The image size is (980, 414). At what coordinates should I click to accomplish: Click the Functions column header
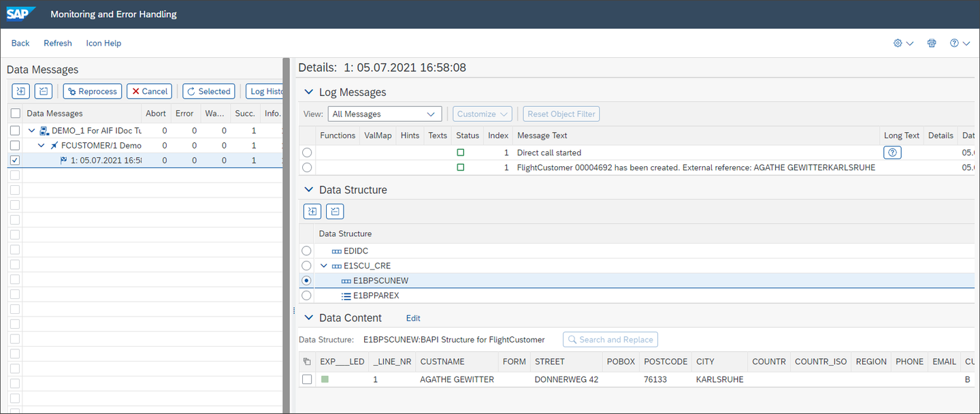pyautogui.click(x=338, y=136)
